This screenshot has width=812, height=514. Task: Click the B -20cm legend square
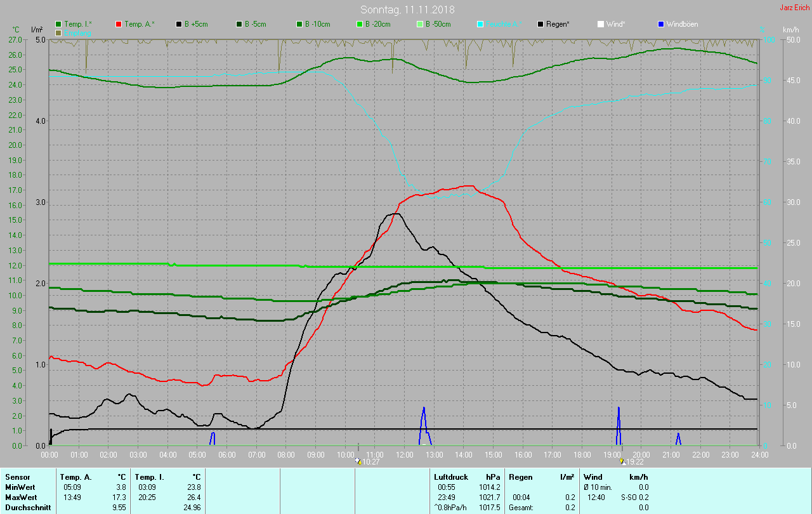(x=359, y=24)
